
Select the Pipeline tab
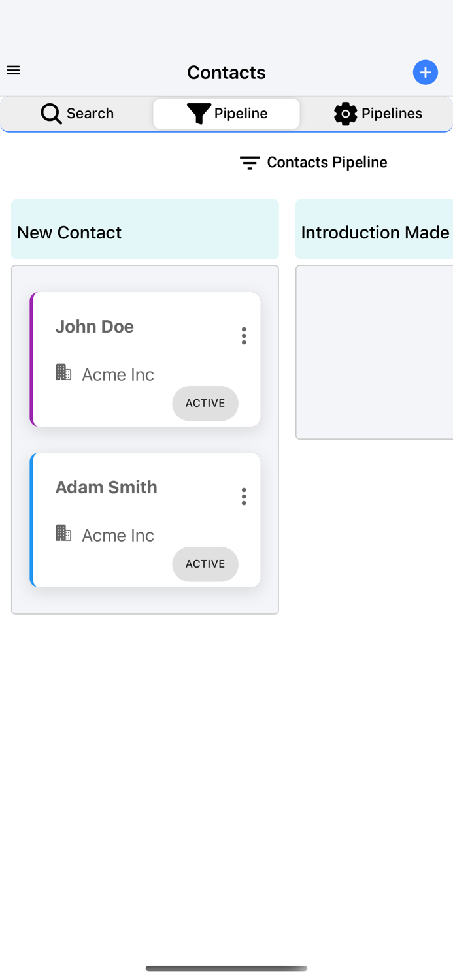[x=227, y=114]
